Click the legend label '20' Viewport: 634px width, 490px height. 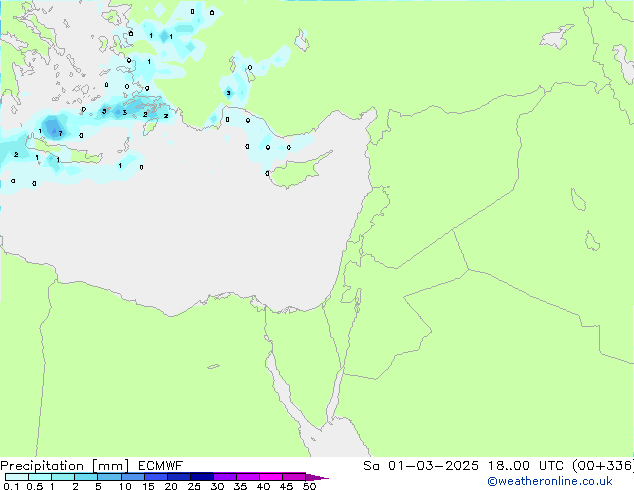click(x=171, y=486)
